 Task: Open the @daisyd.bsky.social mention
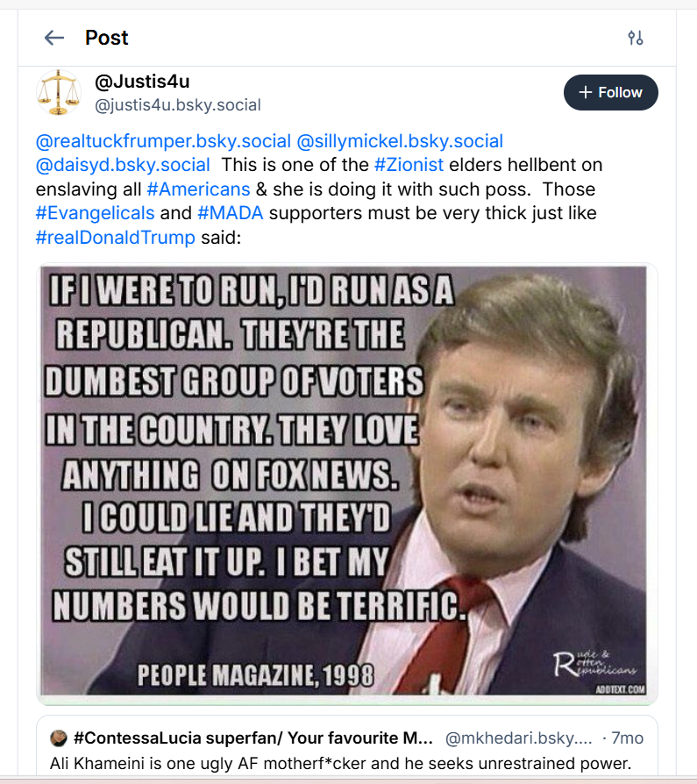tap(123, 165)
